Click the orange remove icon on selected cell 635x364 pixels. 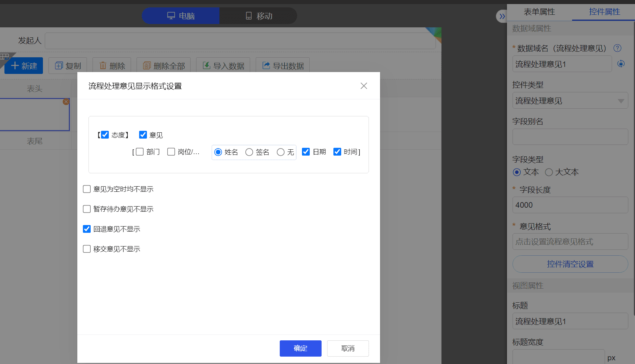(x=66, y=102)
